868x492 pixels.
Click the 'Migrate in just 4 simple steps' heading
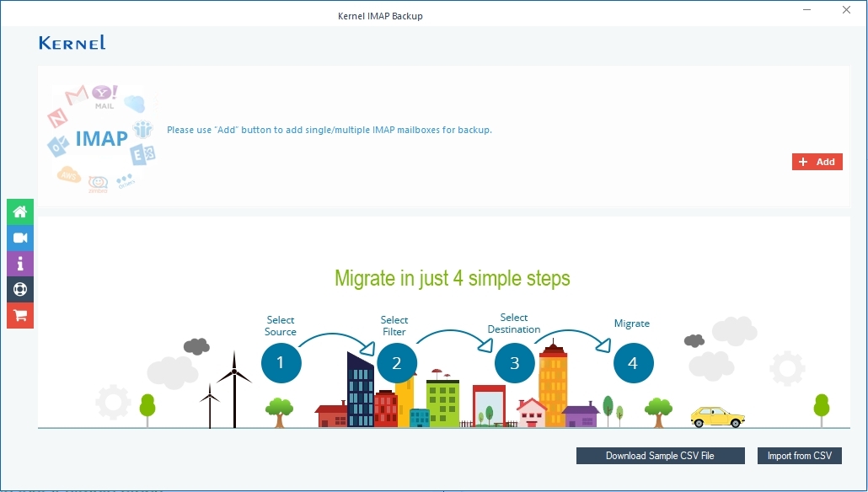coord(453,278)
